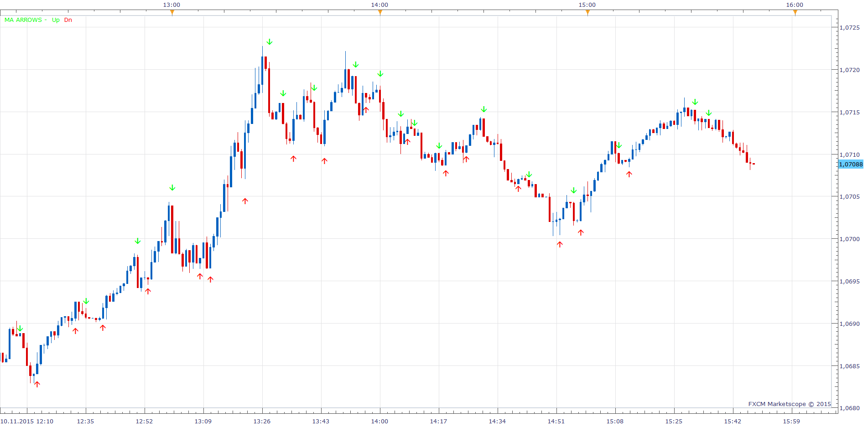Click the 15:08 time axis label
The width and height of the screenshot is (868, 427).
[615, 421]
